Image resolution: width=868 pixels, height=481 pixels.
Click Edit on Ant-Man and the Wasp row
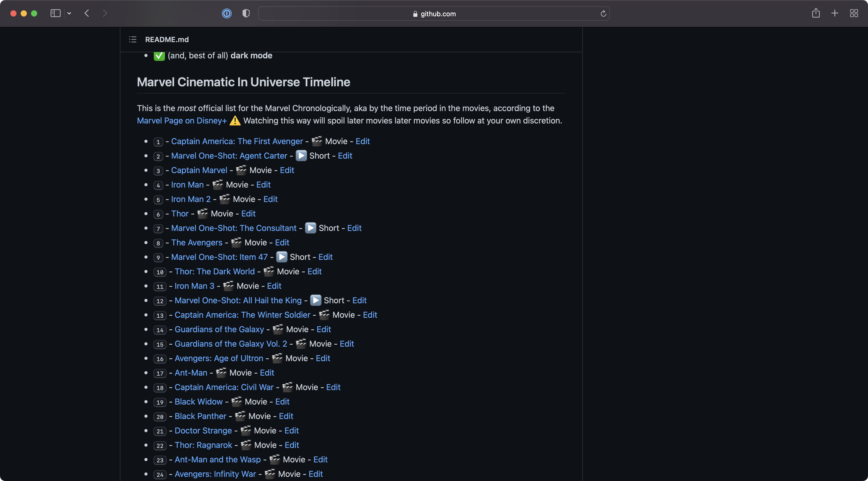pos(320,460)
